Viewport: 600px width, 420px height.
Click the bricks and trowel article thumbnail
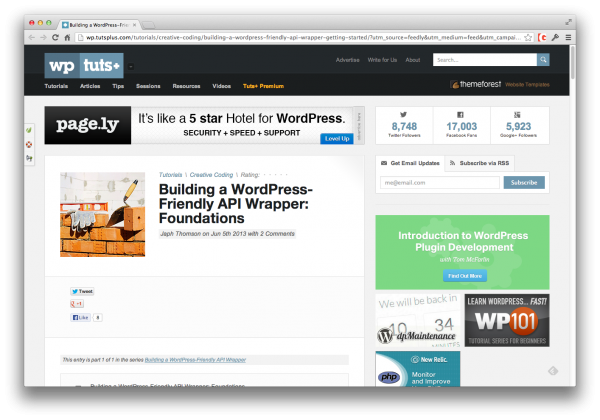click(103, 214)
